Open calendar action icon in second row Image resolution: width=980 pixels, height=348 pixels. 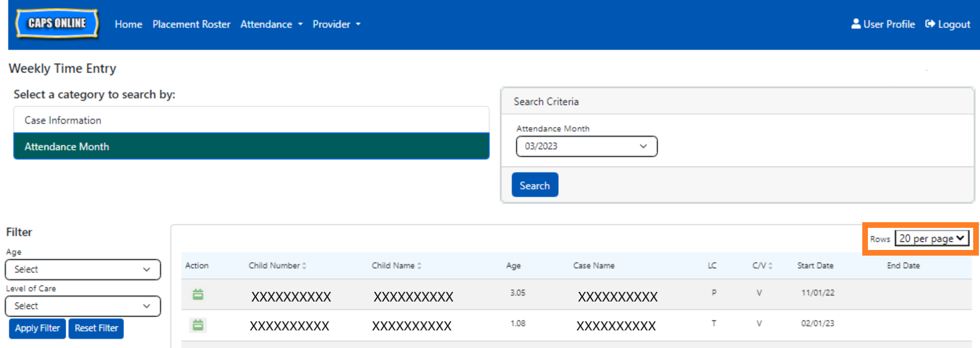pos(198,325)
